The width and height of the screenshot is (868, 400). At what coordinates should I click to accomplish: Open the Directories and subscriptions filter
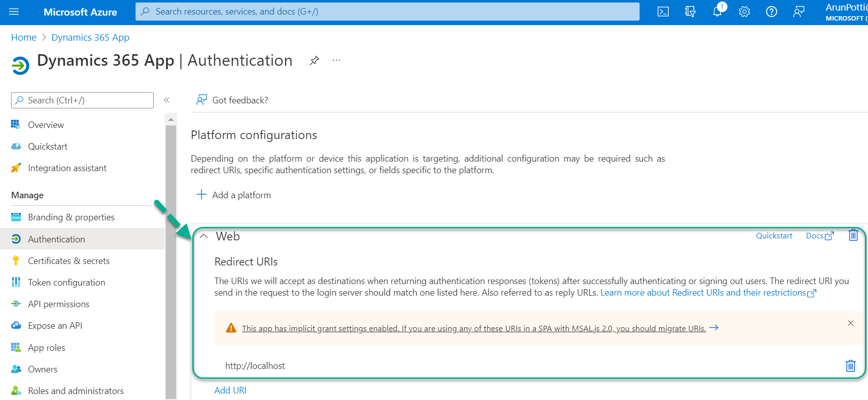point(690,12)
